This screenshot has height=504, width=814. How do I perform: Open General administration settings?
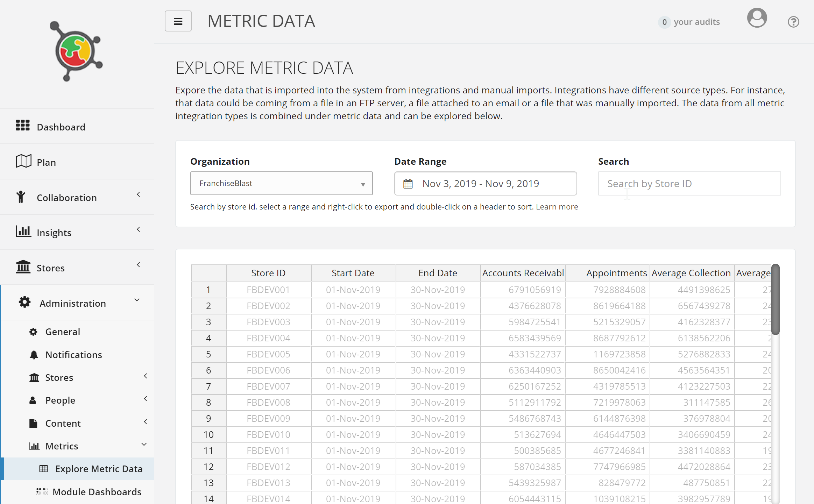click(x=63, y=332)
